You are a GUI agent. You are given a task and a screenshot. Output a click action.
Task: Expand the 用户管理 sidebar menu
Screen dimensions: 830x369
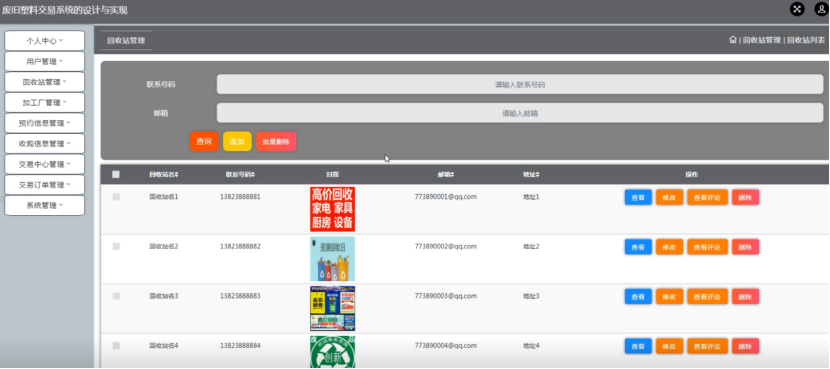point(44,61)
